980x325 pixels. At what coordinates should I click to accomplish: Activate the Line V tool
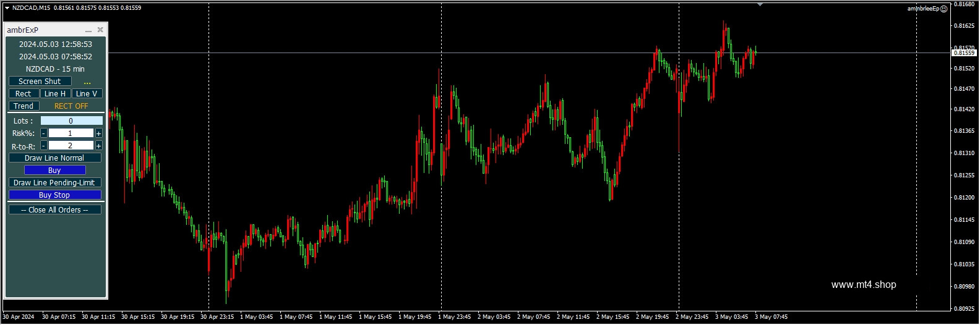[x=87, y=94]
